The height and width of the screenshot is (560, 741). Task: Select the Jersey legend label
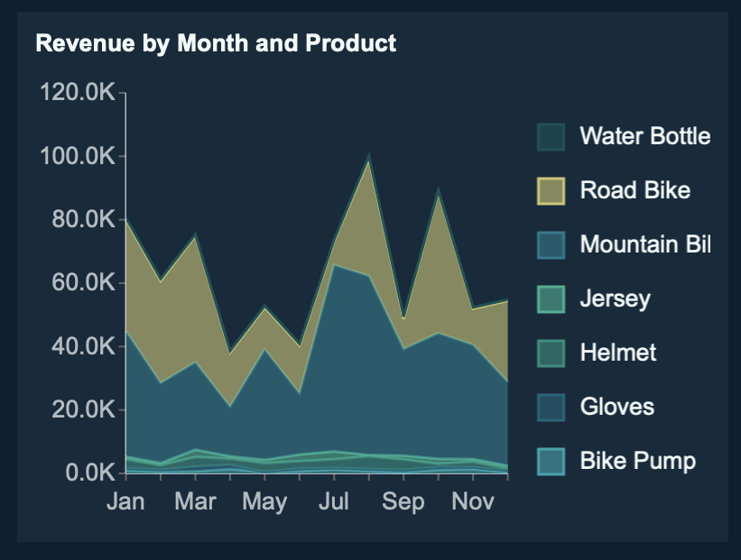[x=615, y=299]
